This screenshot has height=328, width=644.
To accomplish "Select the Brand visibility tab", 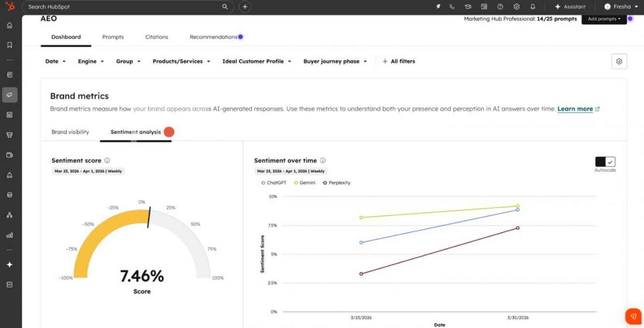I will 70,132.
